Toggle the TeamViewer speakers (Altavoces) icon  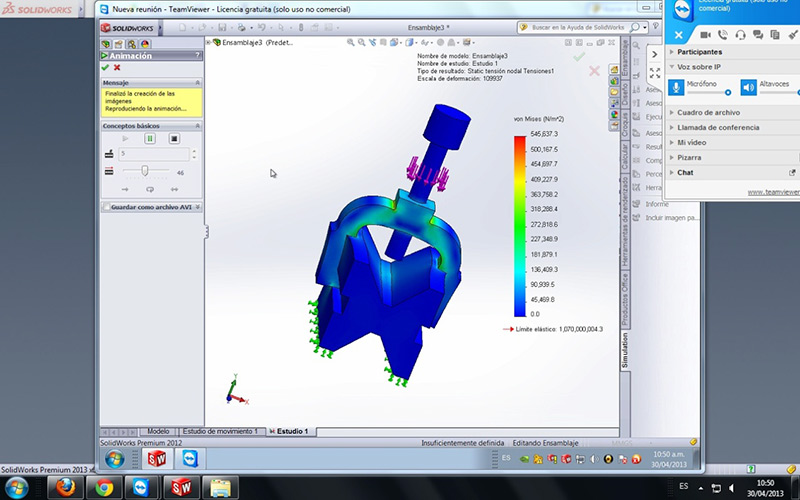click(748, 88)
